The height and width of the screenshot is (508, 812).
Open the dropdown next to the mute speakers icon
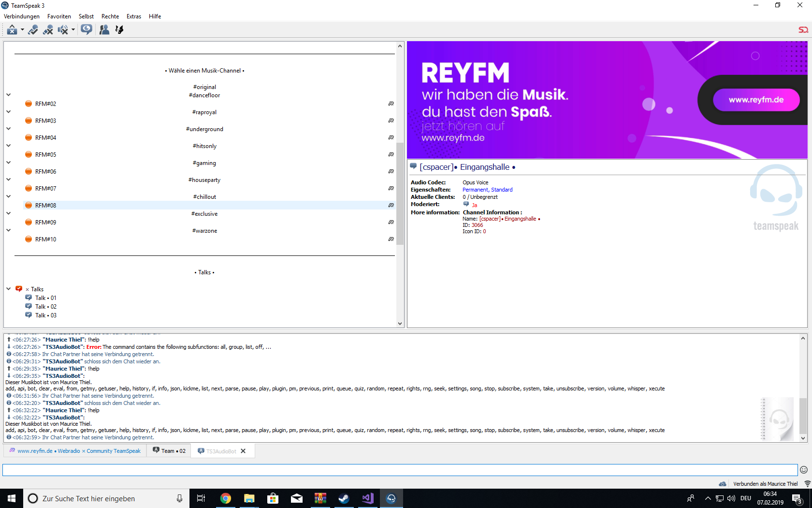pyautogui.click(x=73, y=30)
